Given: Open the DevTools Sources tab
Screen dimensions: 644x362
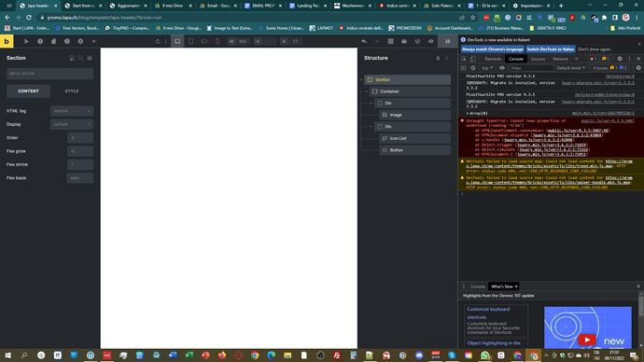Looking at the screenshot, I should 538,59.
